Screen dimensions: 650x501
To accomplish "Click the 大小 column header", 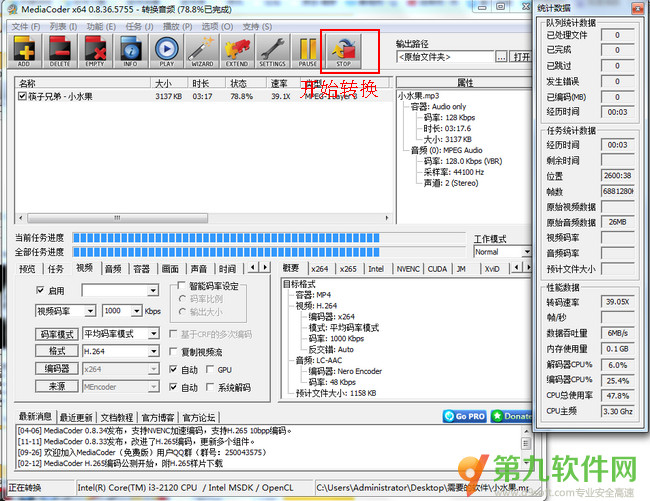I will (x=169, y=83).
